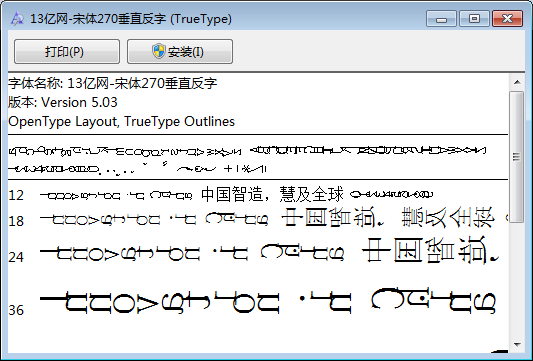Maximize the font preview window
This screenshot has height=361, width=533.
474,18
